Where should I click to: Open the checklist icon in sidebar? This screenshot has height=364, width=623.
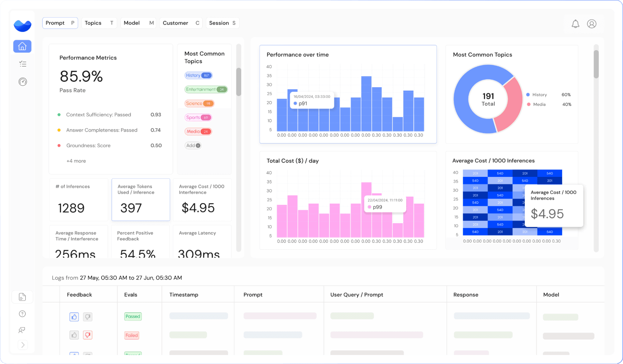point(22,64)
